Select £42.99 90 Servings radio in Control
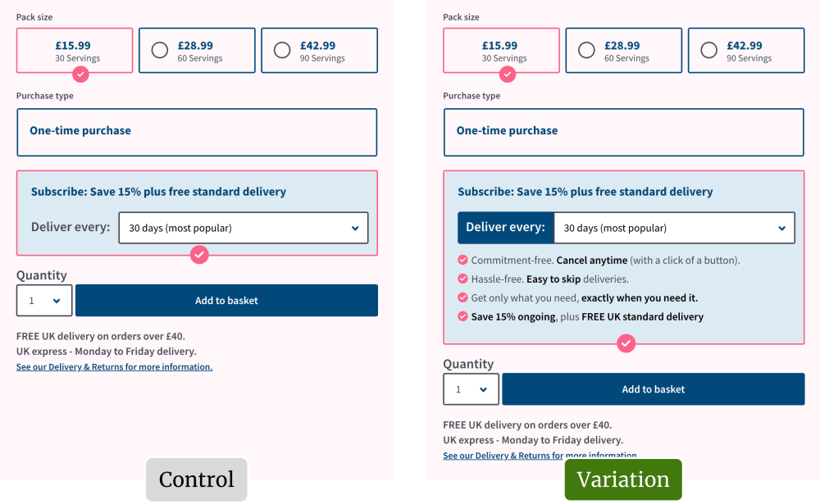Viewport: 820px width, 504px height. coord(282,51)
